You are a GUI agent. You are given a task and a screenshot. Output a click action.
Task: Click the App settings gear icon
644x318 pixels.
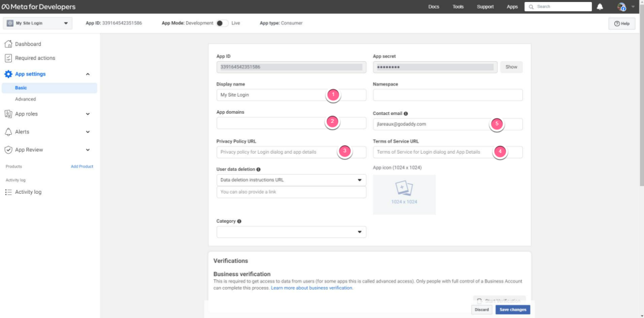(x=8, y=74)
